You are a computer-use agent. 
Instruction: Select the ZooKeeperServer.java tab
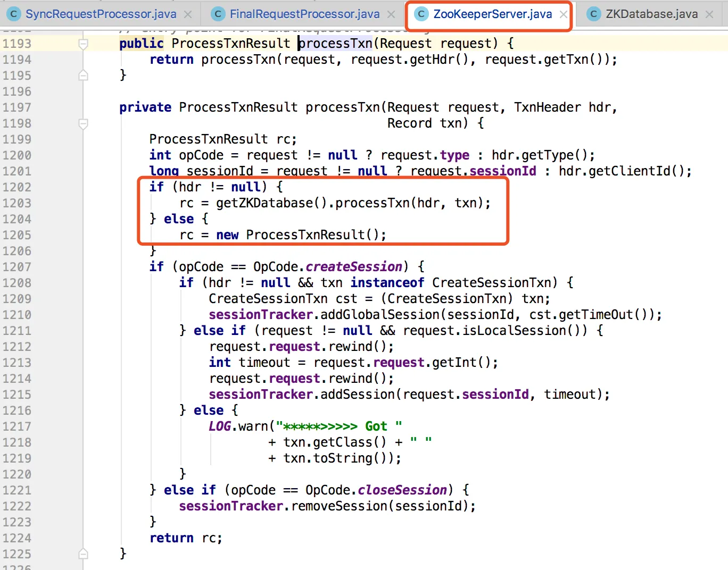492,14
